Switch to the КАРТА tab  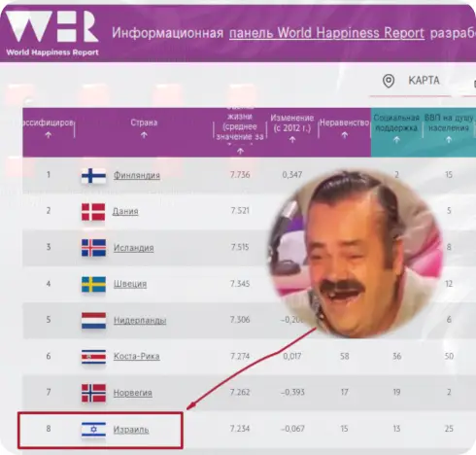pyautogui.click(x=424, y=80)
